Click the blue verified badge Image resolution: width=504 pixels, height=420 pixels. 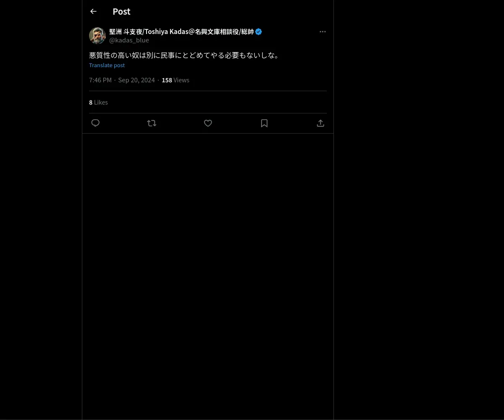tap(259, 31)
